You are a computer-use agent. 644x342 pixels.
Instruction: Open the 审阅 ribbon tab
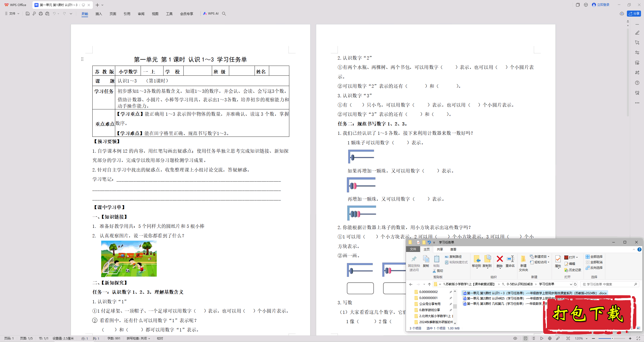tap(141, 14)
